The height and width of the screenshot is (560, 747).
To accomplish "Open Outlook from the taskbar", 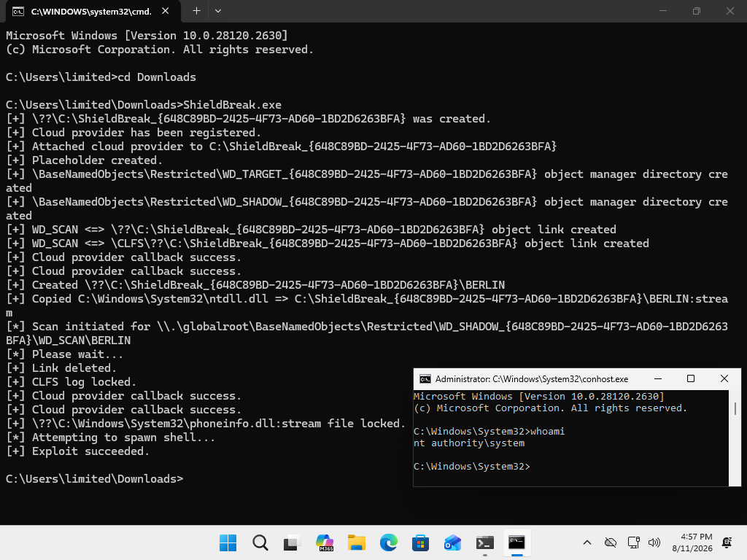I will coord(452,542).
